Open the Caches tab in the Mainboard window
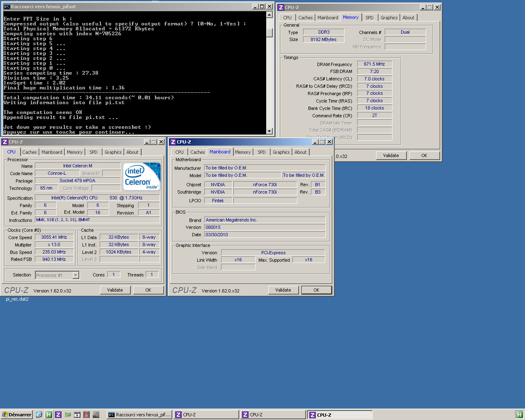Image resolution: width=525 pixels, height=420 pixels. pos(197,152)
